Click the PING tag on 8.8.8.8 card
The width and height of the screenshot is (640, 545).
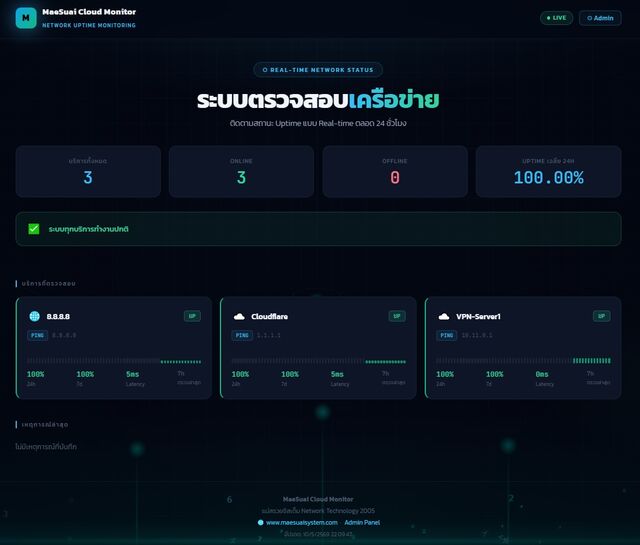point(38,335)
